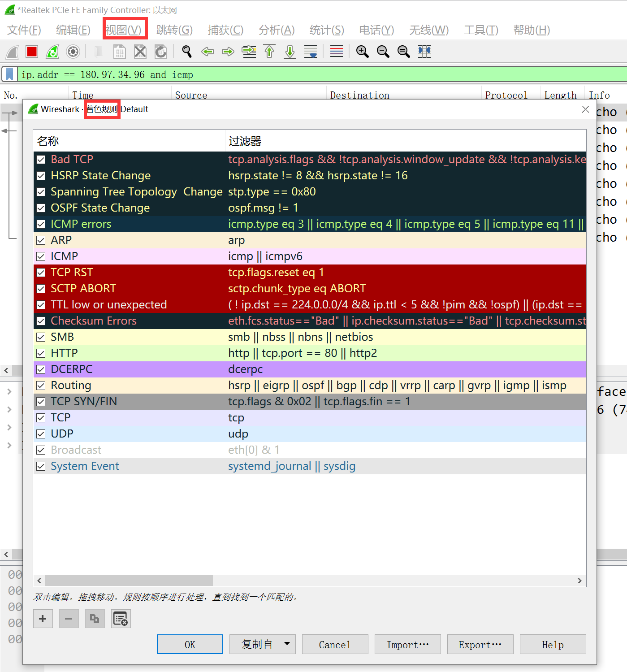Click right arrow of rules list scrollbar
627x672 pixels.
point(579,581)
